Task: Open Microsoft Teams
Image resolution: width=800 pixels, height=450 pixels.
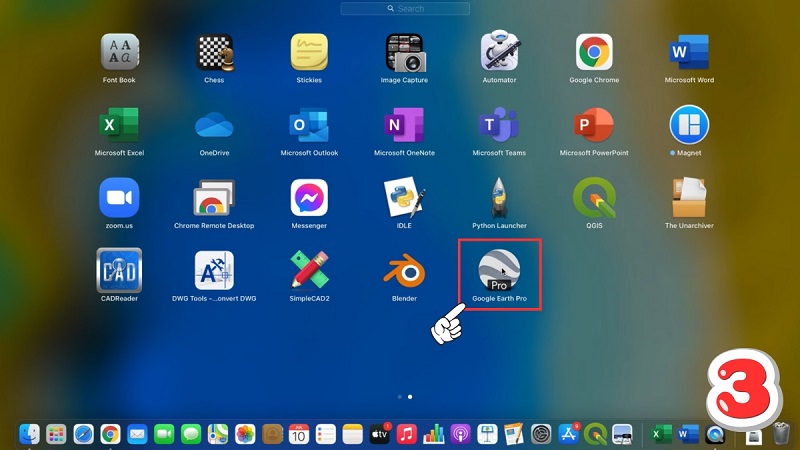Action: coord(499,125)
